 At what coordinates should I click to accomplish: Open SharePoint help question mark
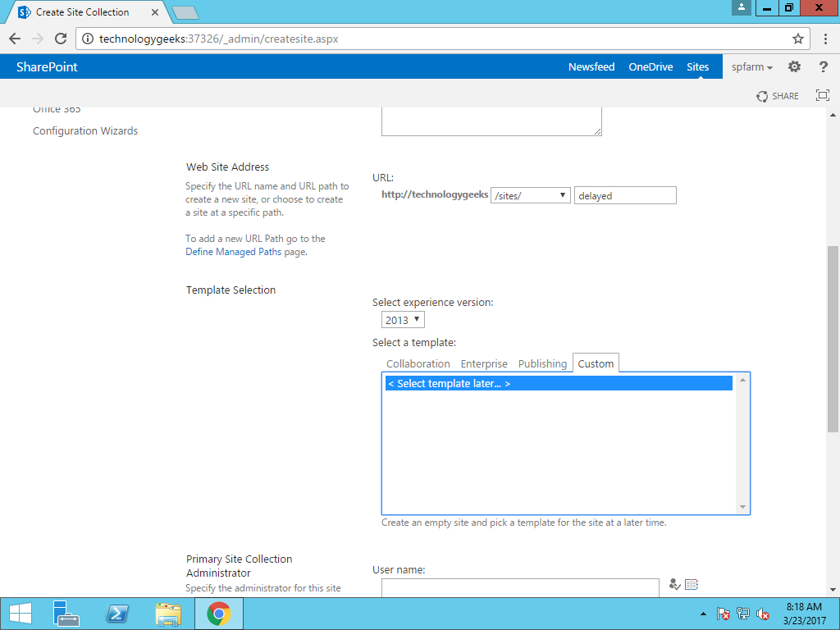click(824, 66)
